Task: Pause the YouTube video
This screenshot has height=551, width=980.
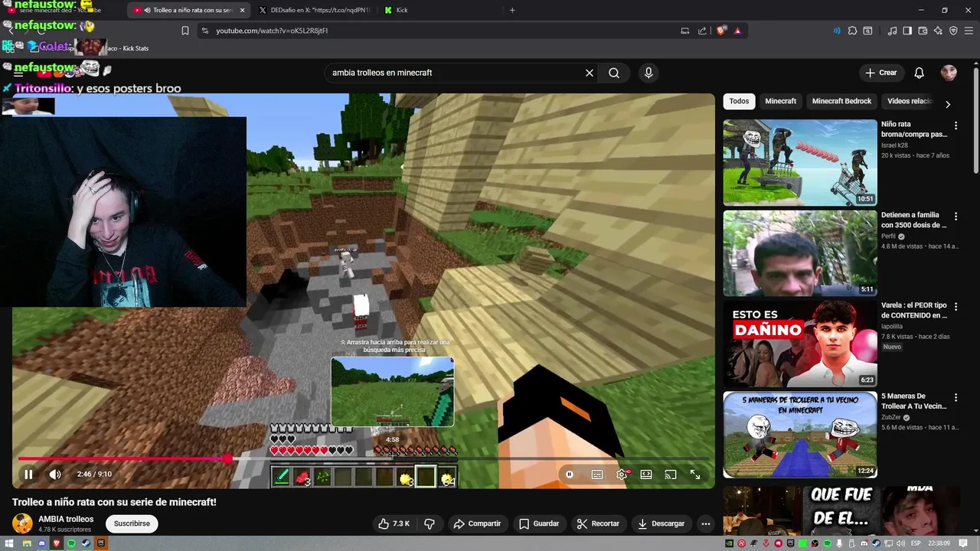Action: 28,474
